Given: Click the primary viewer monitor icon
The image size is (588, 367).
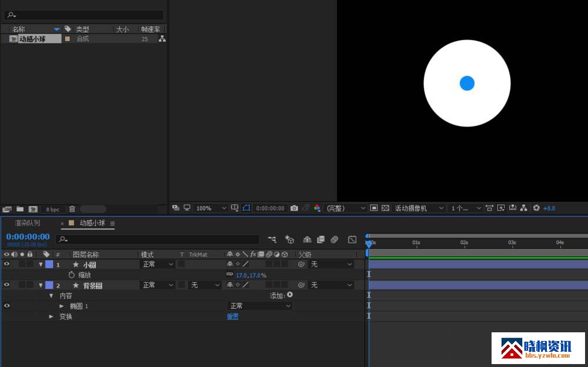Looking at the screenshot, I should [187, 208].
